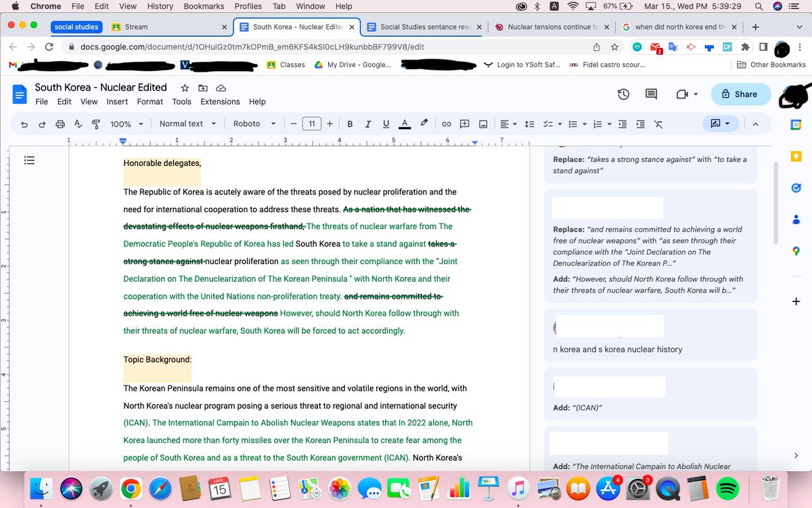
Task: Open the Other Bookmarks folder
Action: (771, 65)
